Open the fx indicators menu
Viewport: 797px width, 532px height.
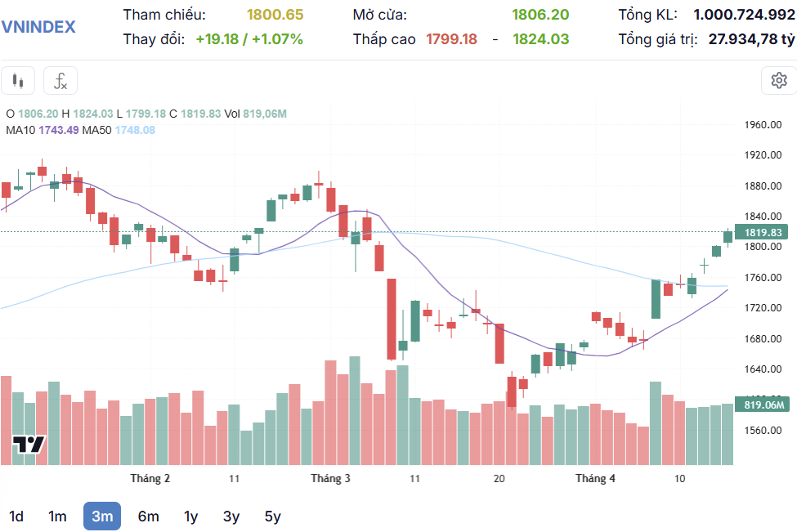tap(60, 81)
